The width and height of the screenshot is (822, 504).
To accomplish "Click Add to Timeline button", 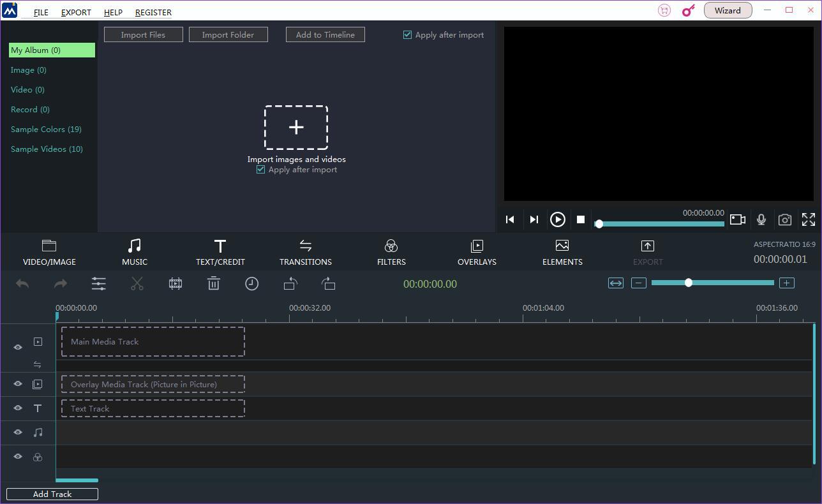I will (325, 34).
